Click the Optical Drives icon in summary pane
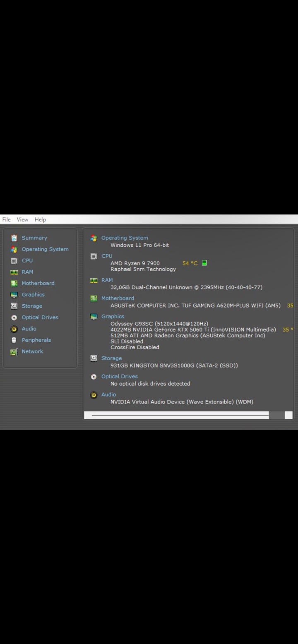 coord(94,377)
